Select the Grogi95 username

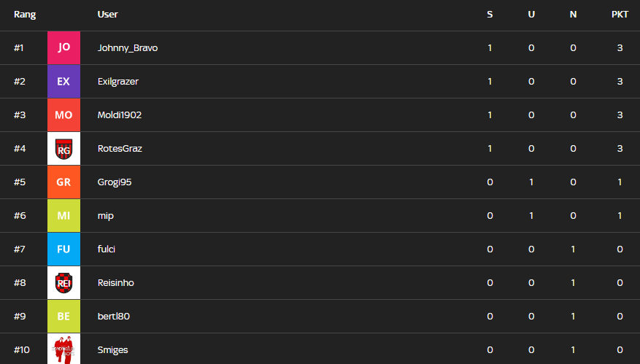pyautogui.click(x=115, y=182)
